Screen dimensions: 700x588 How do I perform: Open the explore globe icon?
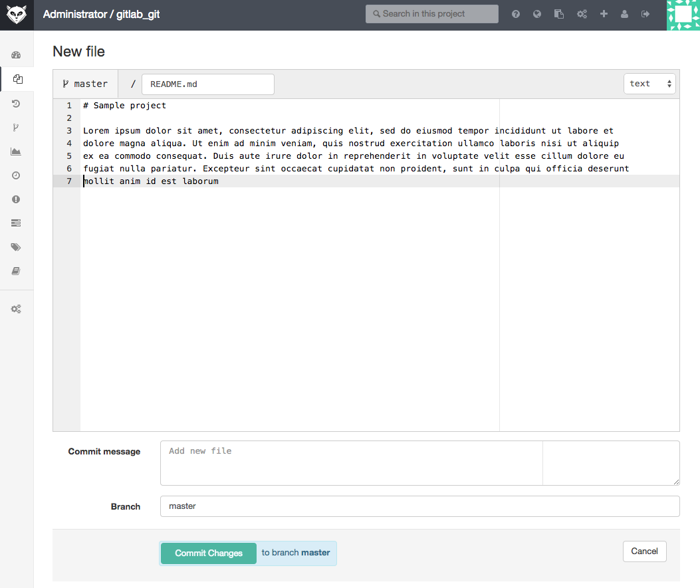click(537, 14)
